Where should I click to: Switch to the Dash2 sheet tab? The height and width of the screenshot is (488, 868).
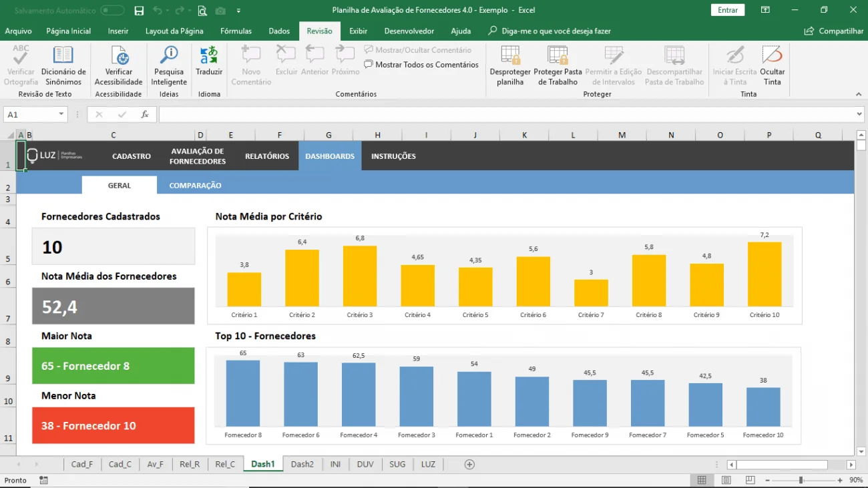coord(302,464)
